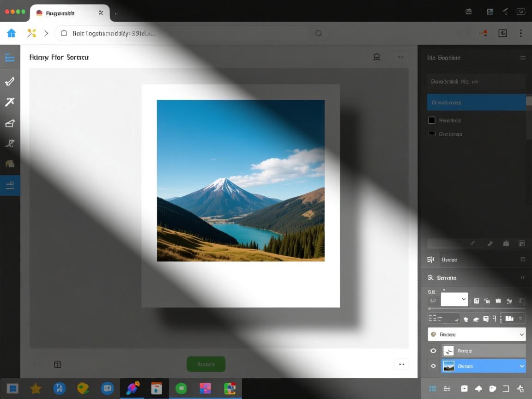Toggle visibility of the top layer
The width and height of the screenshot is (532, 399).
(433, 351)
